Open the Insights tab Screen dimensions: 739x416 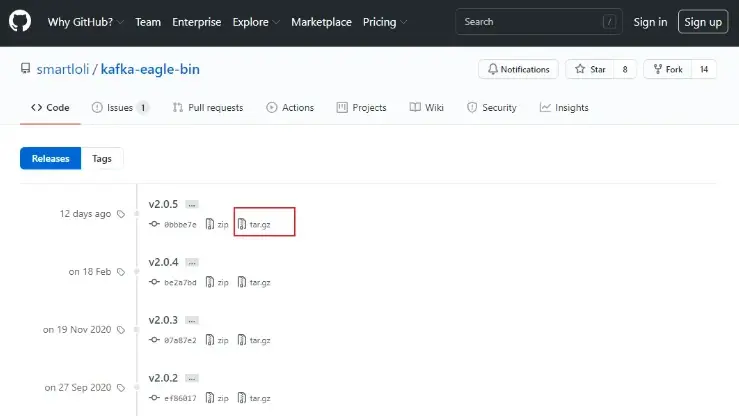564,107
